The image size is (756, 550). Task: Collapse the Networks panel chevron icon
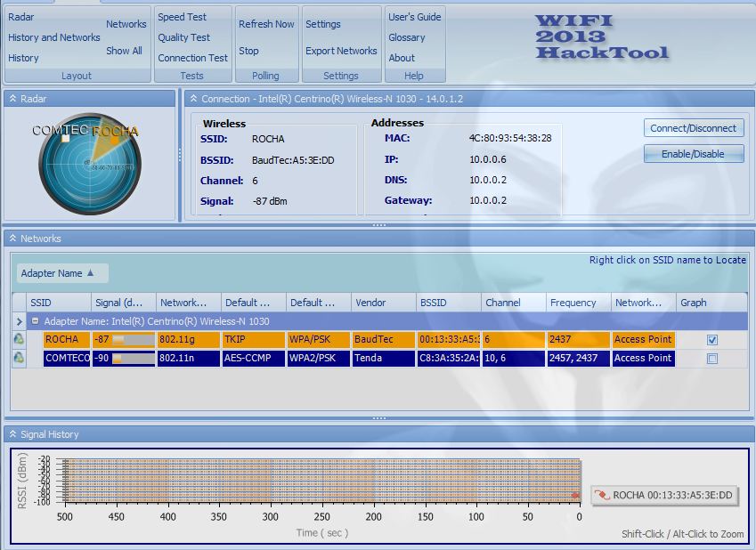12,239
